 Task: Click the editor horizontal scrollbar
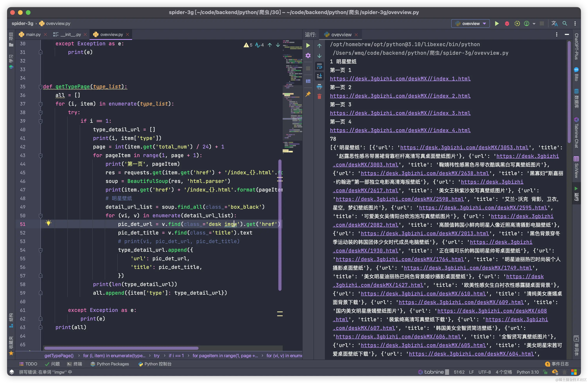[x=121, y=348]
